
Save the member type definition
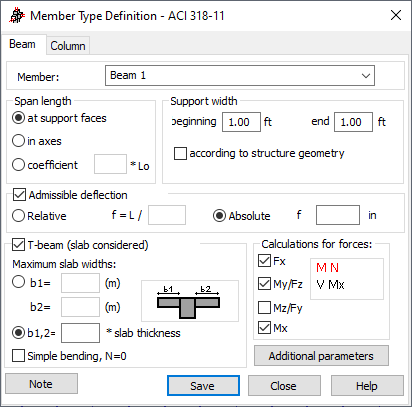click(203, 386)
